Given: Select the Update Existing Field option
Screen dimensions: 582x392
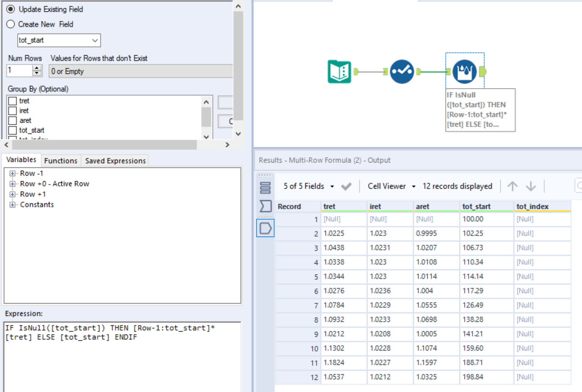Looking at the screenshot, I should coord(11,9).
